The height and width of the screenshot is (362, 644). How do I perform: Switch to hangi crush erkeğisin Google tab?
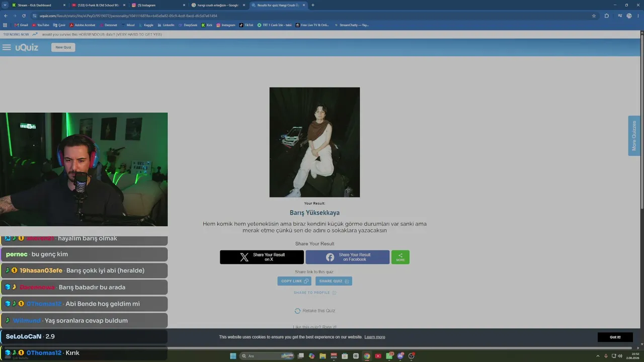pos(218,5)
